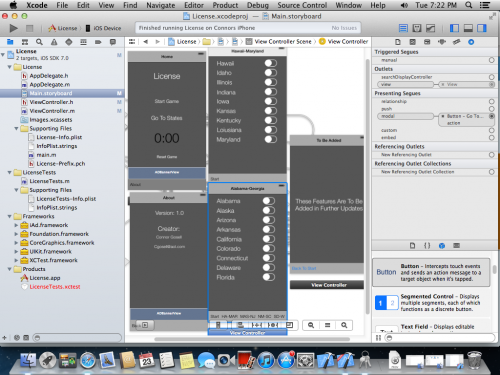This screenshot has height=375, width=500.
Task: Collapse the Products group
Action: (10, 269)
